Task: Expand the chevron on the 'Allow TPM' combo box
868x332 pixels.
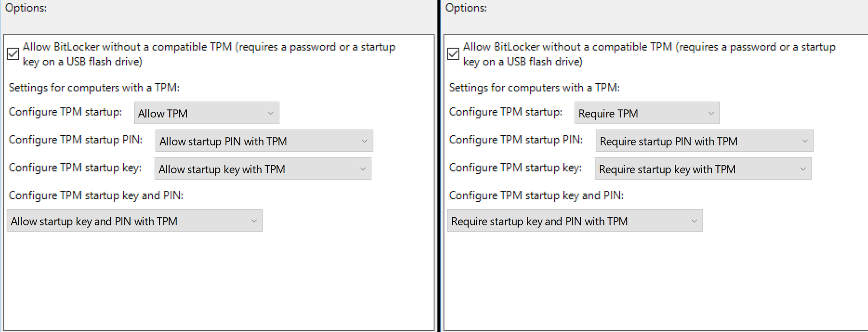Action: pyautogui.click(x=272, y=113)
